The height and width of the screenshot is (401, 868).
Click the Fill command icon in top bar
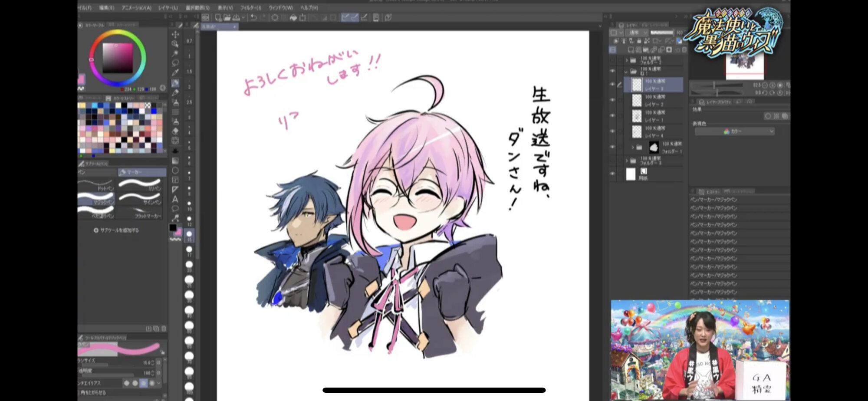(x=293, y=17)
